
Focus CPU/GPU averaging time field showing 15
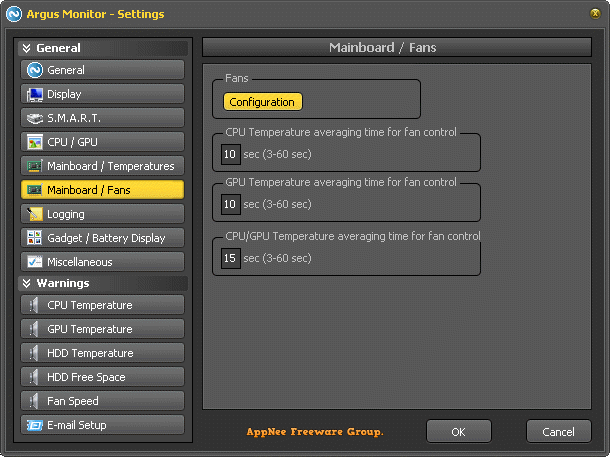230,258
